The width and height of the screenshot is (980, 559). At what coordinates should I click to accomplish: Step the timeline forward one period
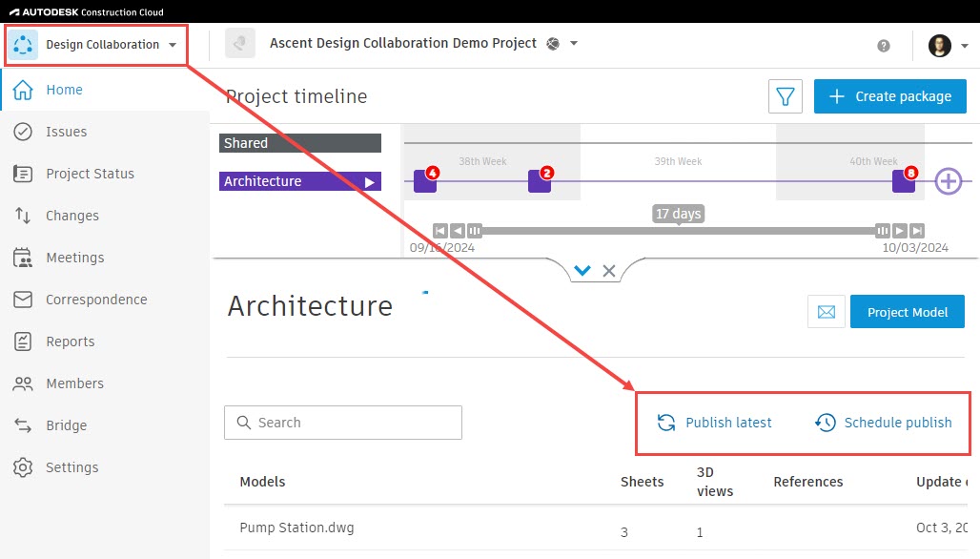(x=899, y=231)
